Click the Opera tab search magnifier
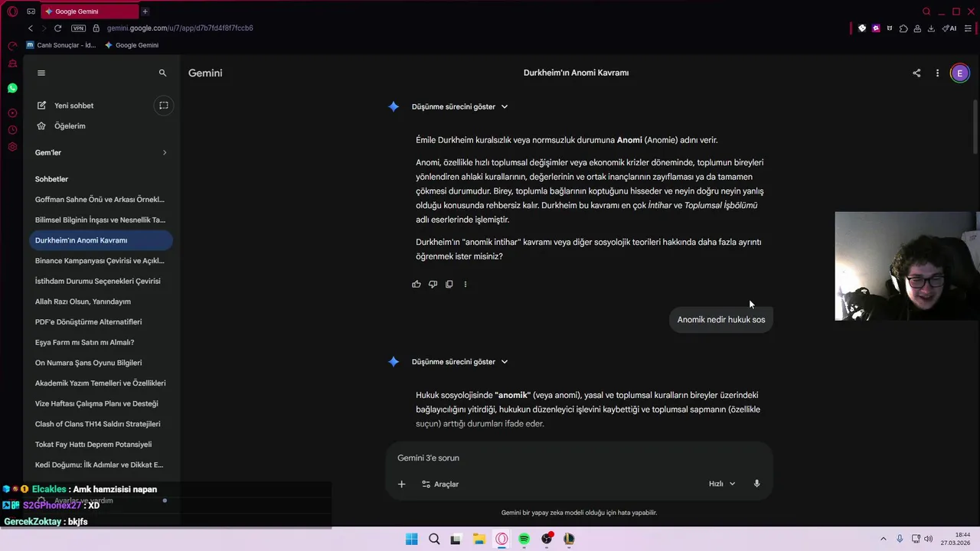Image resolution: width=980 pixels, height=551 pixels. (x=926, y=11)
